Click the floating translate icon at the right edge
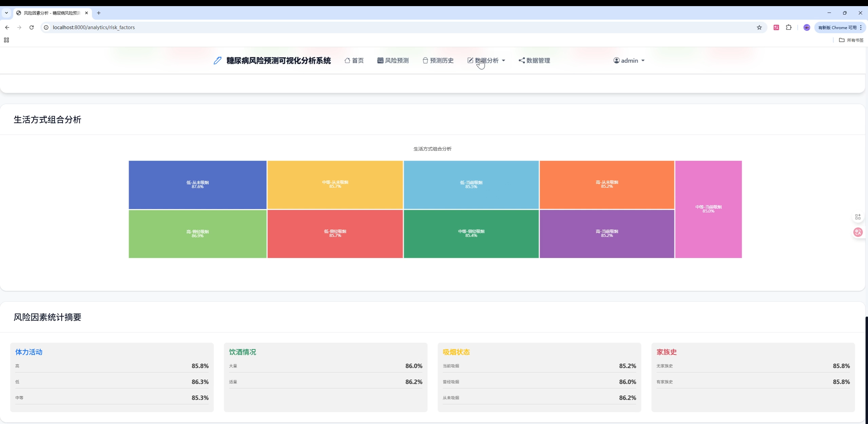 point(858,232)
